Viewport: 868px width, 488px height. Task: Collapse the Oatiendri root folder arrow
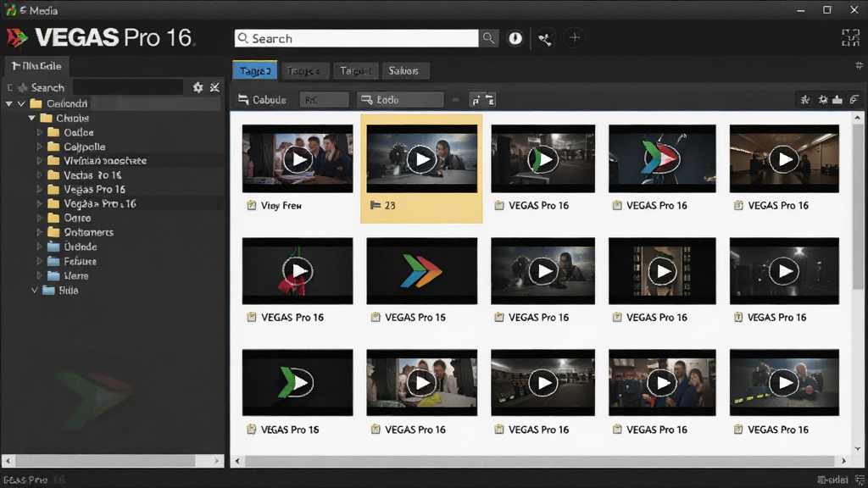coord(8,103)
